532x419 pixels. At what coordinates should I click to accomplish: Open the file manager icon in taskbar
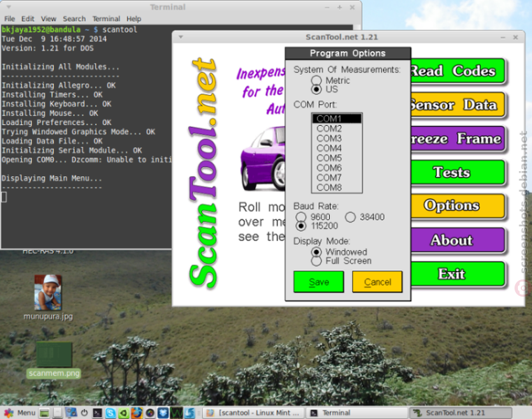(58, 413)
